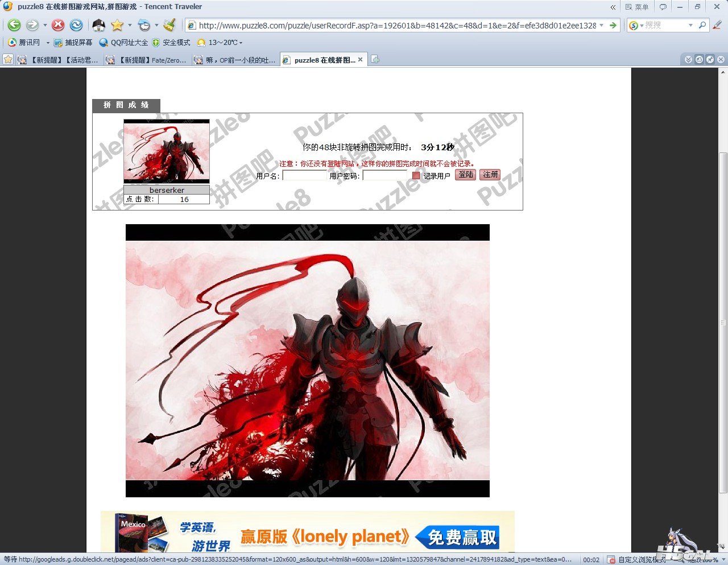
Task: Click the 00:02 load time in status bar
Action: click(591, 560)
